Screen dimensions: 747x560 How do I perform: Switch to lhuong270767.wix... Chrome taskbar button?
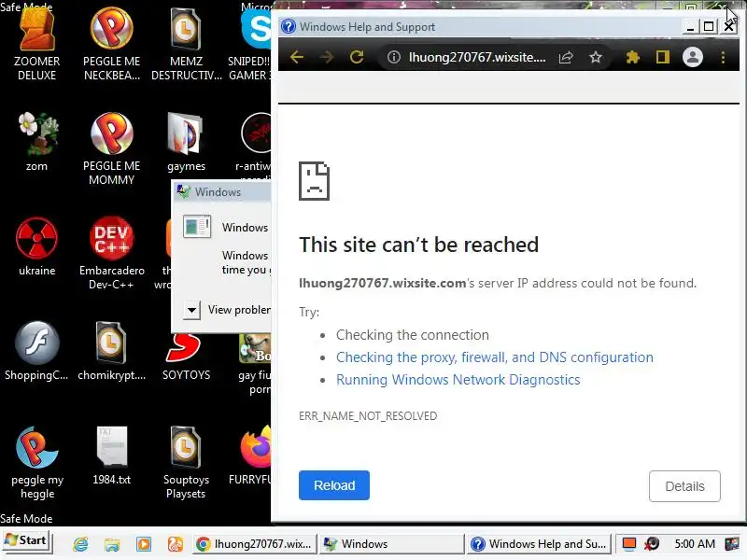255,544
